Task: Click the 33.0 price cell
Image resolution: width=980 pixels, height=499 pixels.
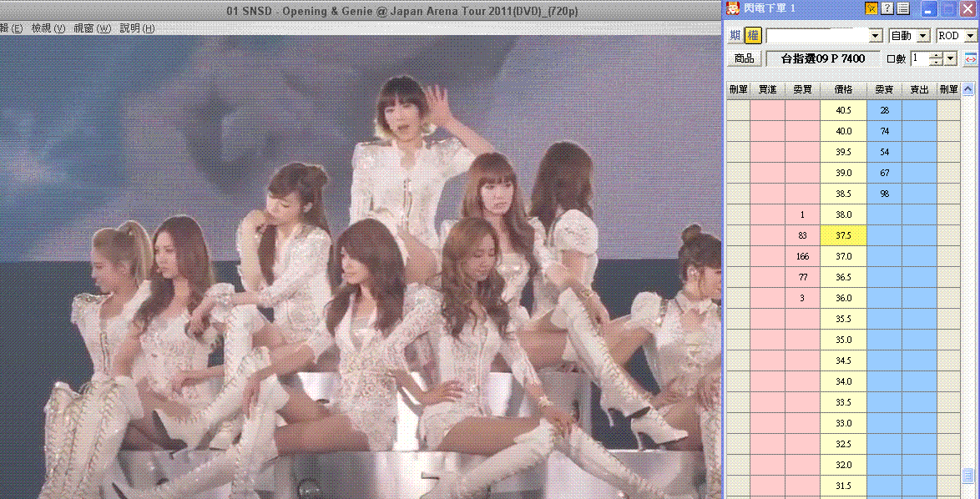Action: click(843, 423)
